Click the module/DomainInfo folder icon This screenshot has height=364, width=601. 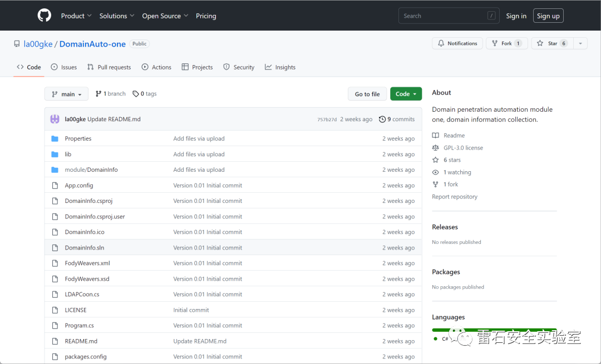pos(55,169)
